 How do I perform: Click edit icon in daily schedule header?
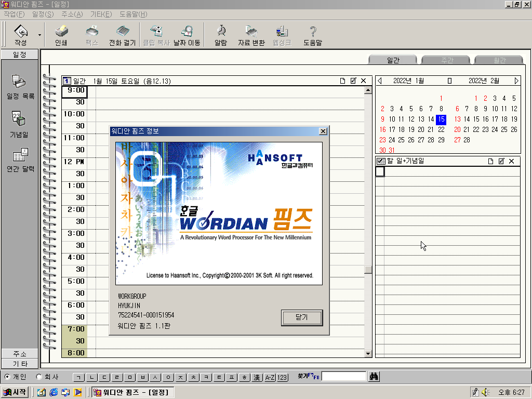pos(353,81)
